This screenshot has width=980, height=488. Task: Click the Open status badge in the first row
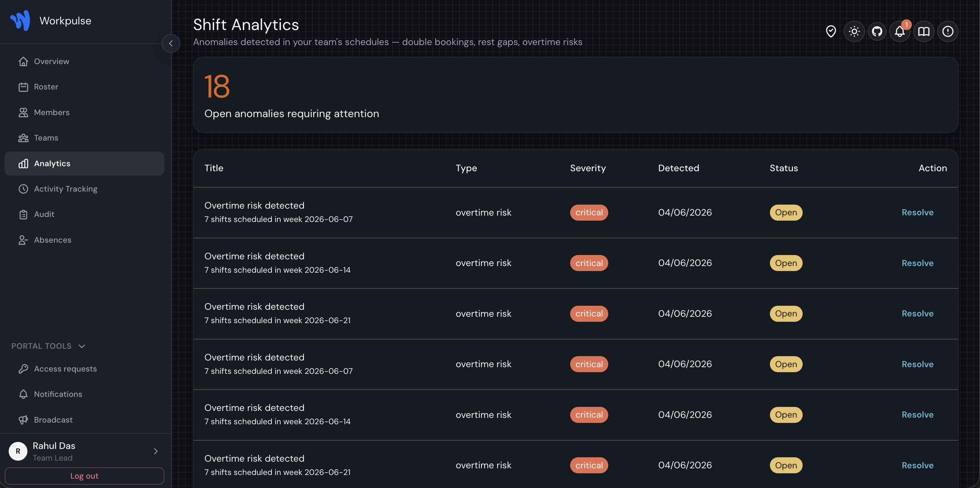(786, 212)
